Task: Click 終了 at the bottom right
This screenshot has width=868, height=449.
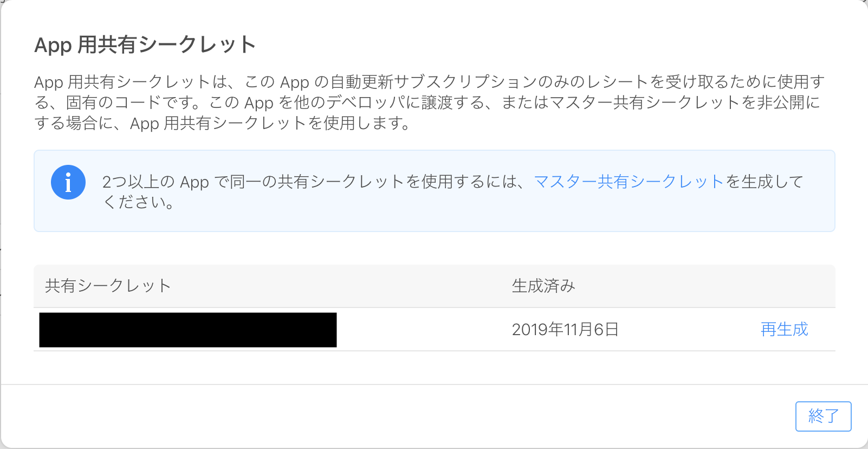Action: pos(823,416)
